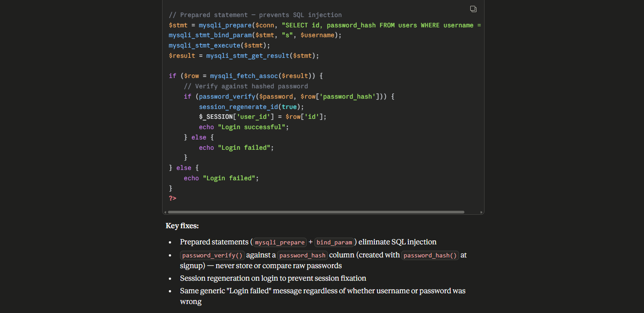
Task: Copy the code block with the copy icon
Action: pyautogui.click(x=473, y=9)
